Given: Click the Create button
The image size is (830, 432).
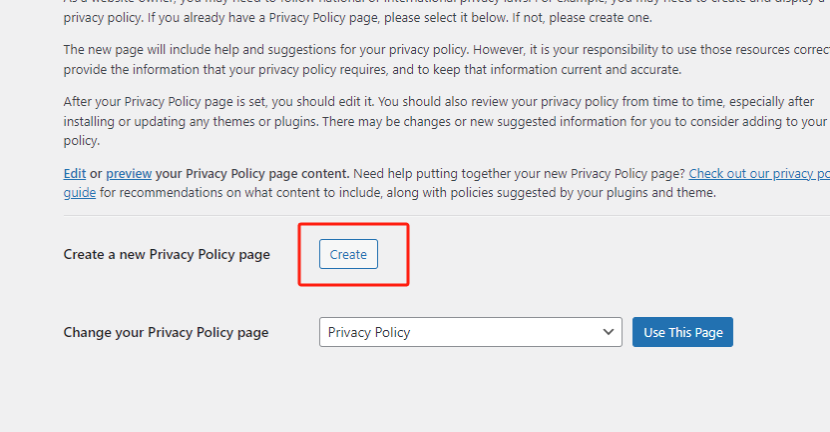Looking at the screenshot, I should click(x=348, y=254).
